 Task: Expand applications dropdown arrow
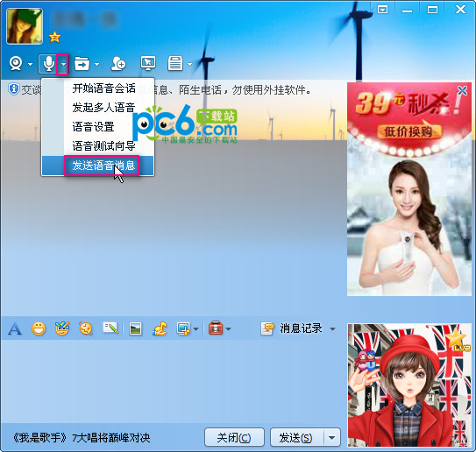(x=189, y=64)
